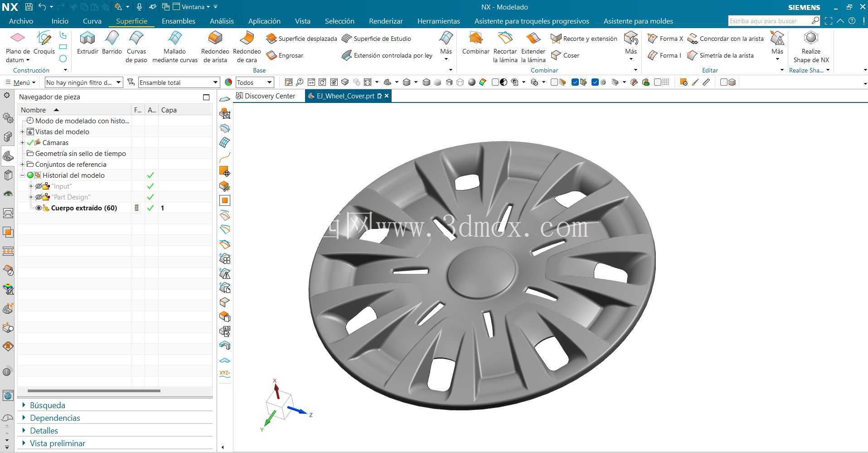868x453 pixels.
Task: Switch to the Análisis ribbon tab
Action: click(222, 21)
